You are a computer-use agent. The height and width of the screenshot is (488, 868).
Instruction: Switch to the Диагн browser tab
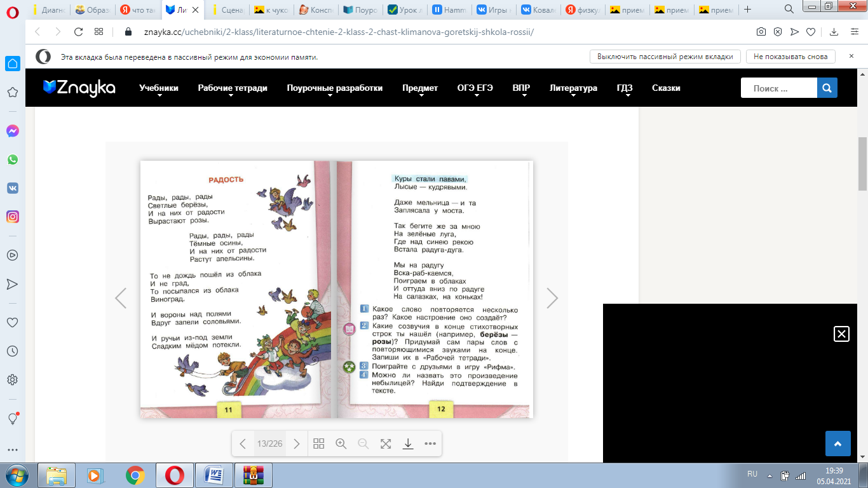49,10
